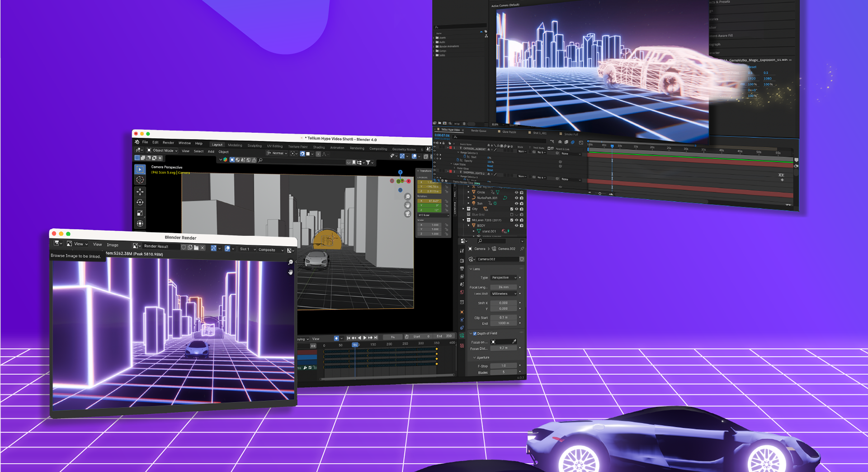Hide Circle object with eye icon
The image size is (868, 472).
point(516,192)
